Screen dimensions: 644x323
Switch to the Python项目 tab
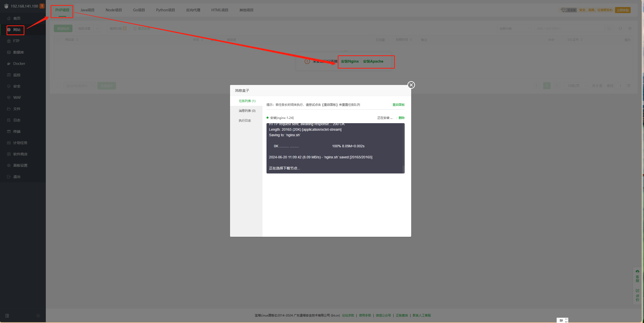[165, 10]
